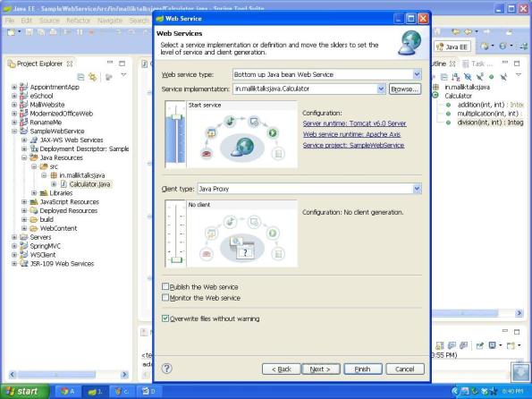Open the Service implementation dropdown arrow

coord(381,89)
